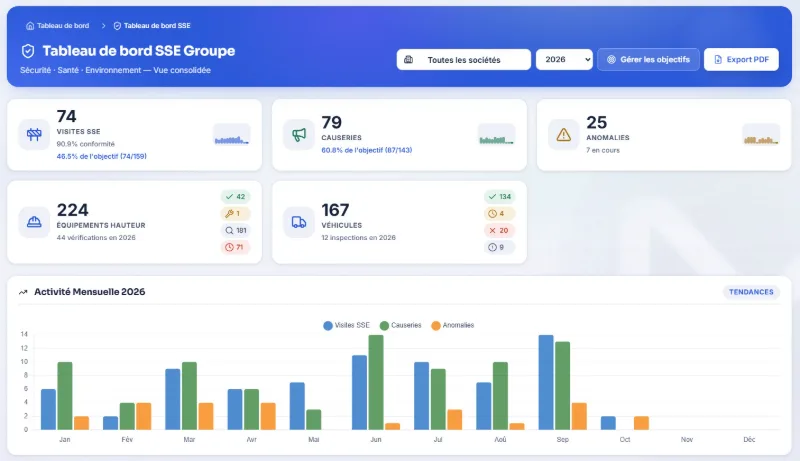Click the red clock 71 badge
Screen dimensions: 800x461
[235, 247]
